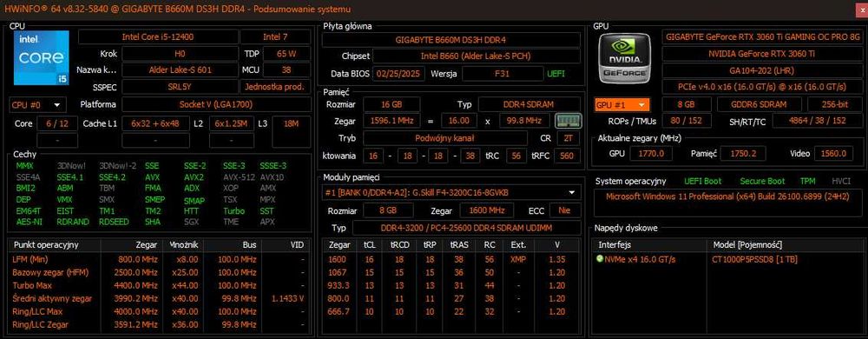Screen dimensions: 868x339
Task: Select the Intel Core i5-12400 name field
Action: (157, 37)
